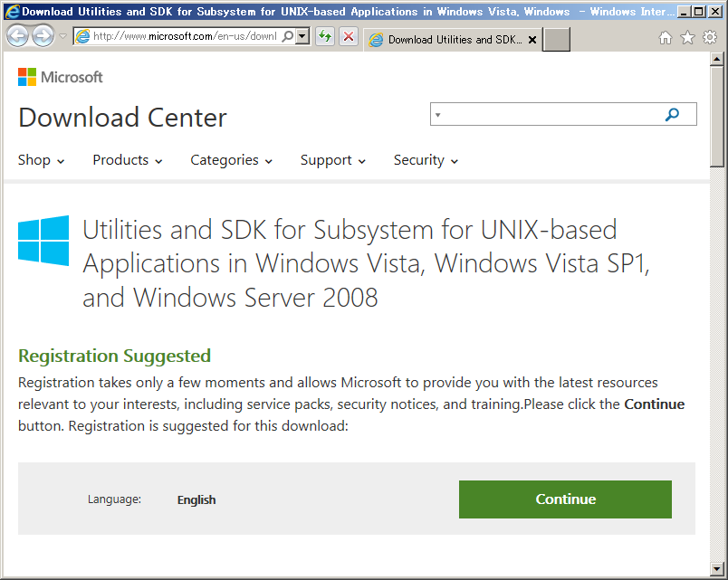
Task: Click the magnifier in Download Center search
Action: [x=672, y=115]
